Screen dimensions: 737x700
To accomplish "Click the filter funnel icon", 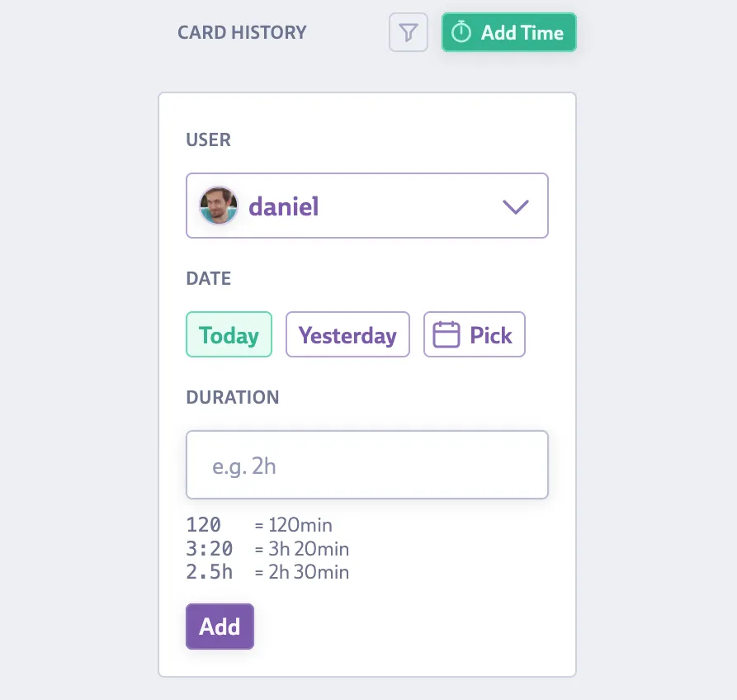I will click(x=409, y=33).
